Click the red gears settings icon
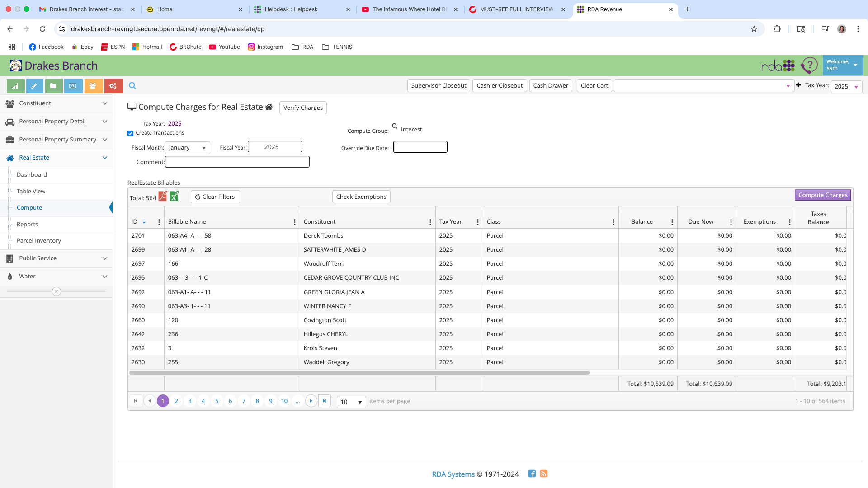Viewport: 868px width, 488px height. pos(113,86)
